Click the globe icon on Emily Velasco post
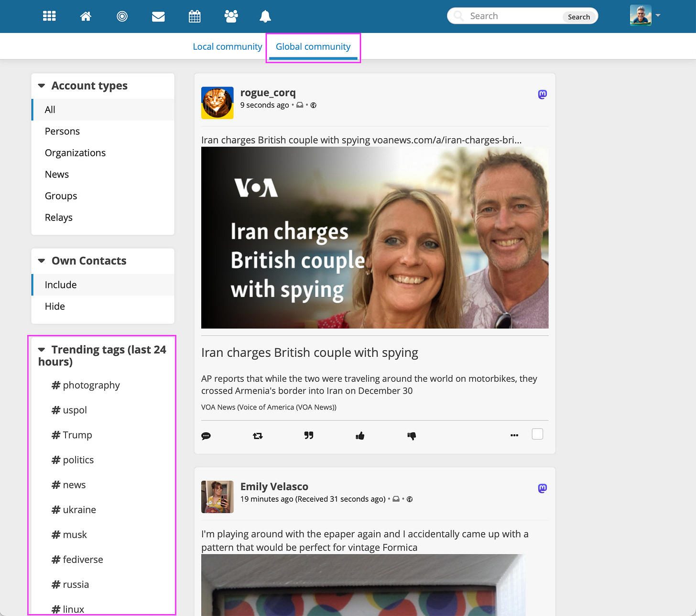Screen dimensions: 696x616 pos(410,499)
